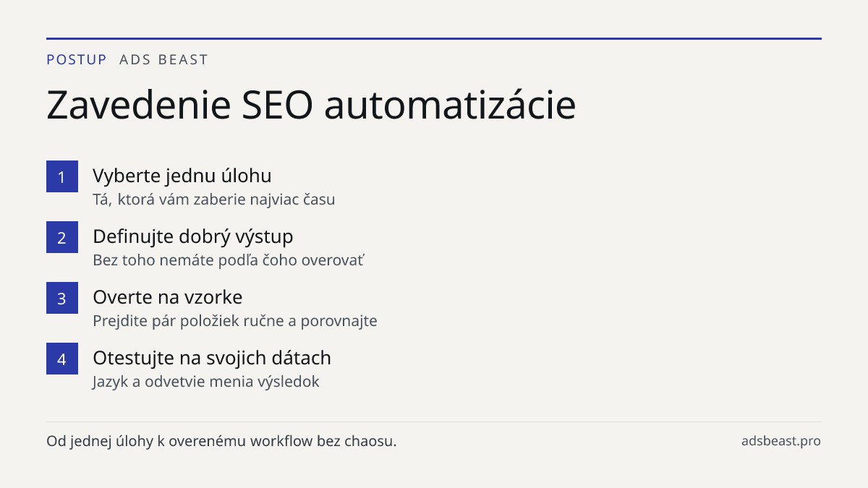
Task: Click the POSTUP label
Action: click(x=77, y=59)
